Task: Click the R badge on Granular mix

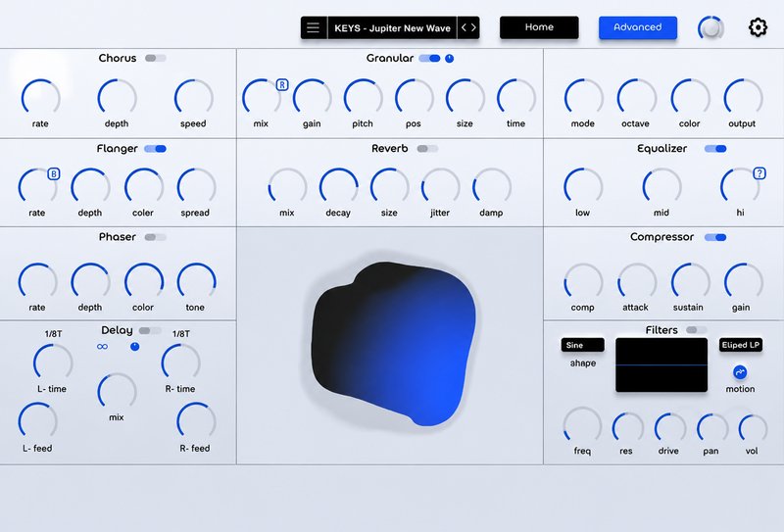Action: (x=282, y=84)
